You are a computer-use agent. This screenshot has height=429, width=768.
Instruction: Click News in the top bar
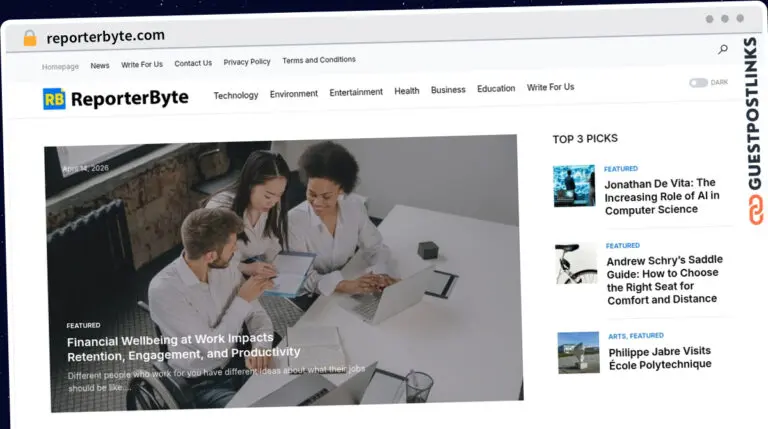[100, 66]
